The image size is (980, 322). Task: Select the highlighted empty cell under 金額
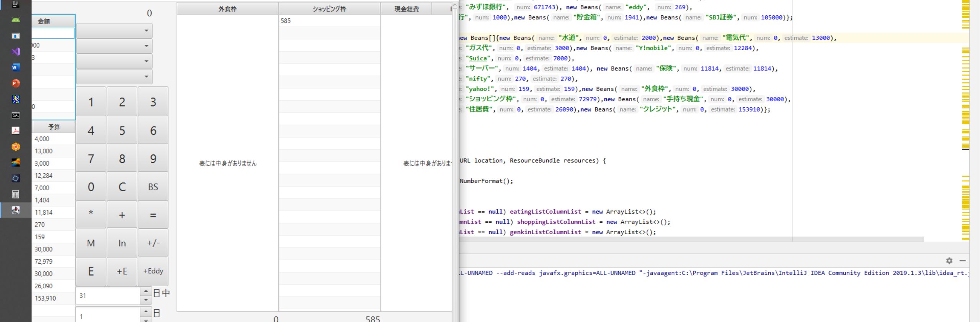[53, 33]
